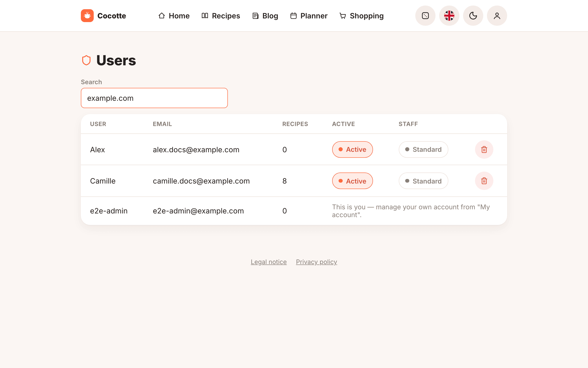
Task: Click the Cocotte brand name
Action: pyautogui.click(x=112, y=16)
